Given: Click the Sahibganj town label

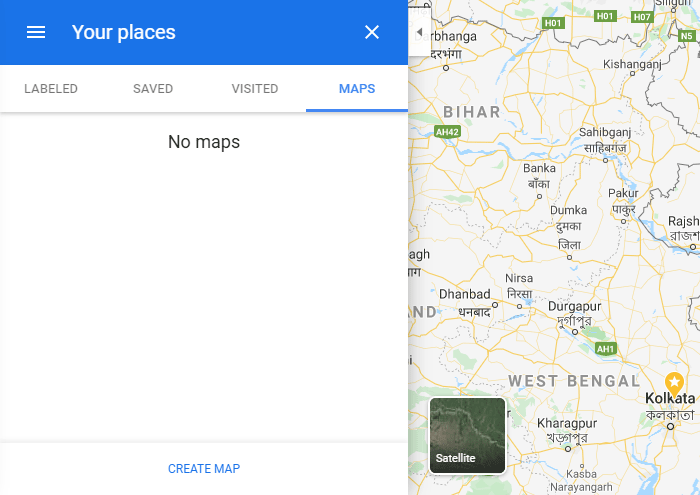Looking at the screenshot, I should click(606, 131).
